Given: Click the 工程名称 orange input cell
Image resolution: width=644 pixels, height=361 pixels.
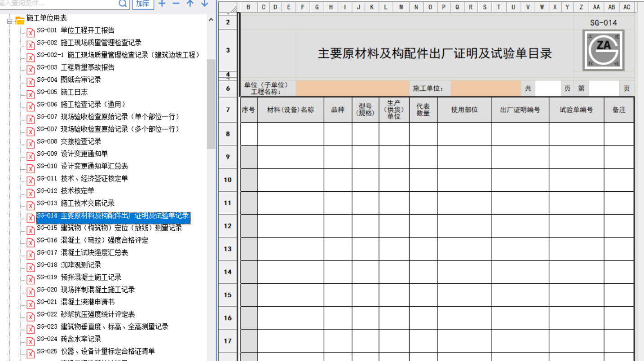Looking at the screenshot, I should [x=351, y=89].
